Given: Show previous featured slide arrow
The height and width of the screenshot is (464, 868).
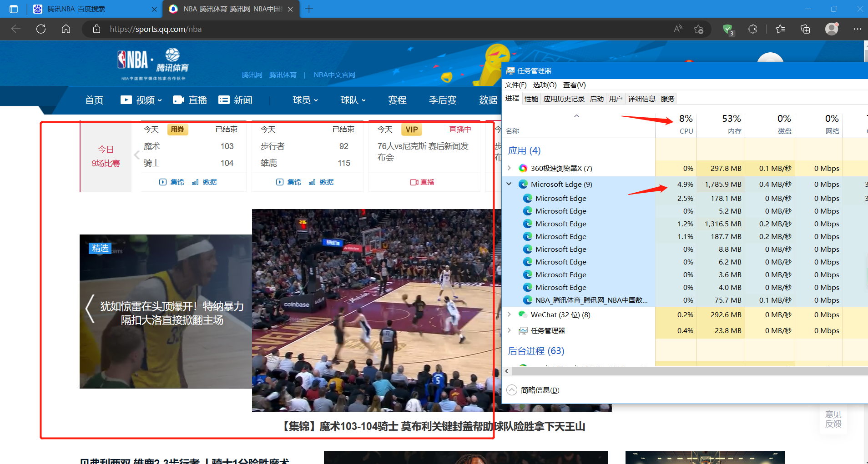Looking at the screenshot, I should pos(90,309).
